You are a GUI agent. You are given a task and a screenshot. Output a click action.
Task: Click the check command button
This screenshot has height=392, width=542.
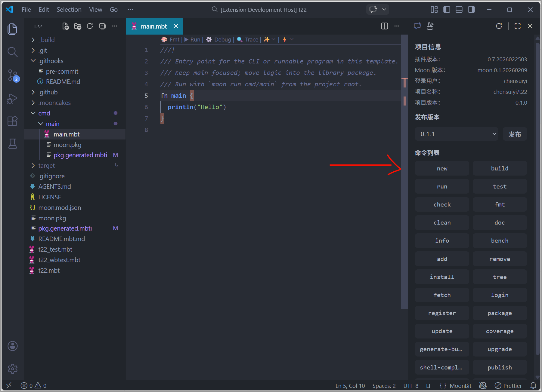[x=442, y=204]
